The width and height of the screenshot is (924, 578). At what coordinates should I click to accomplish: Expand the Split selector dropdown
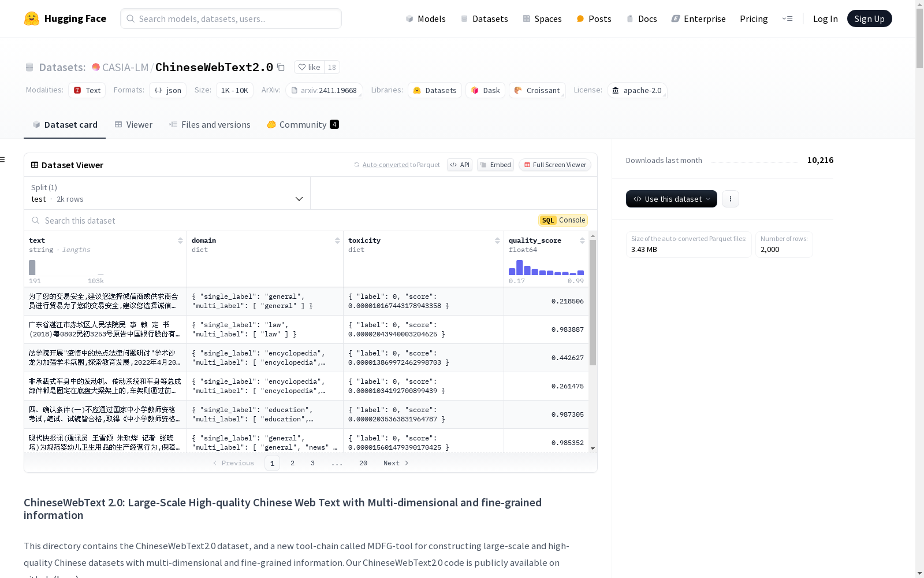pos(167,193)
